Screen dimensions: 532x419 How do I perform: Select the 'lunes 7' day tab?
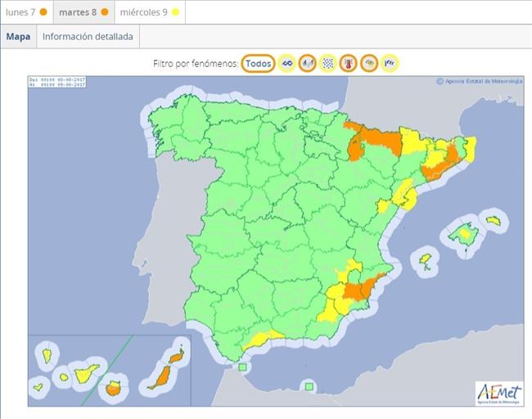26,12
